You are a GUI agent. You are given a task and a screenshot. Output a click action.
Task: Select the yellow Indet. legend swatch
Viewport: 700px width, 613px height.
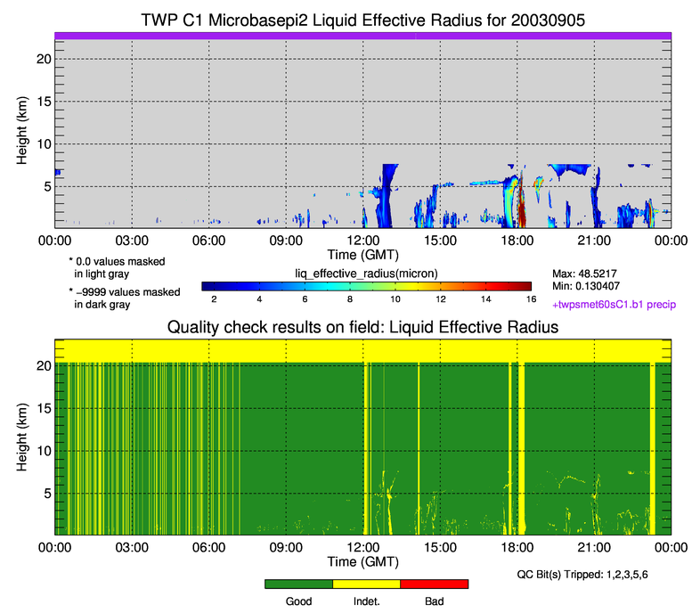(x=366, y=584)
